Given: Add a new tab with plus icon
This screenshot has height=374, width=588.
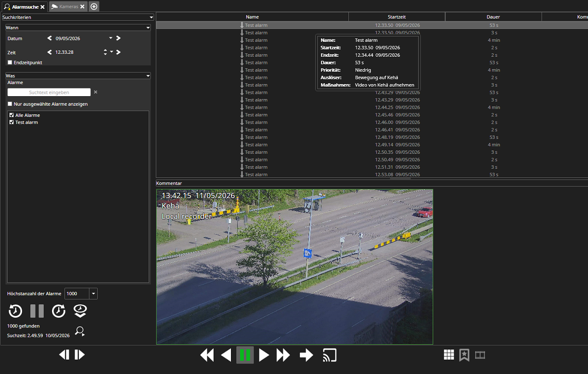Looking at the screenshot, I should click(94, 7).
